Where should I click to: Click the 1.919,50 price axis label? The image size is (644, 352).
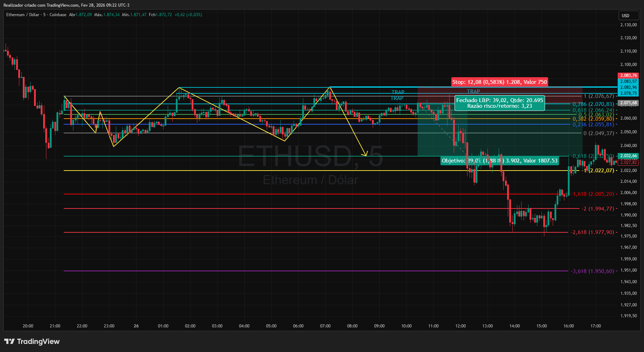pyautogui.click(x=629, y=316)
